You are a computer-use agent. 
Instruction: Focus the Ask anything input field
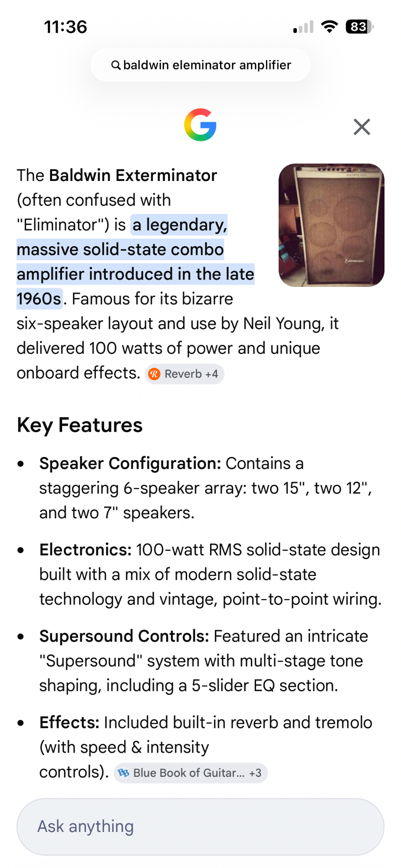200,827
